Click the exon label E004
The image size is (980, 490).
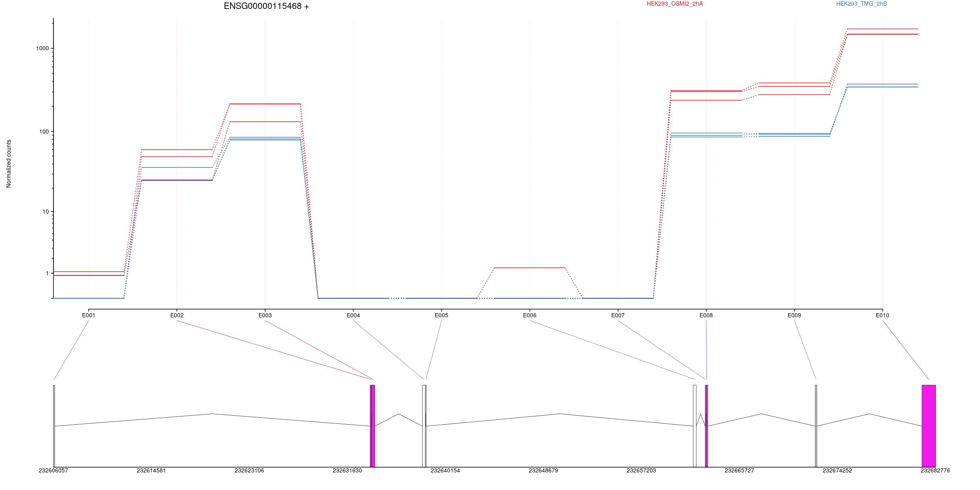(353, 315)
